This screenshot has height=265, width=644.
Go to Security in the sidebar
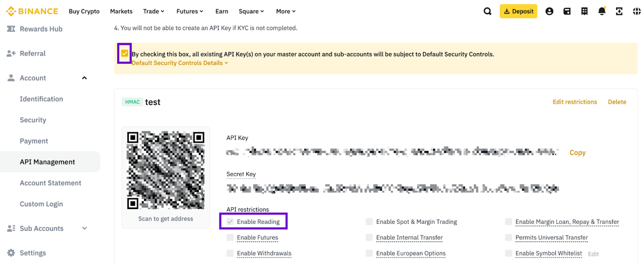click(x=33, y=120)
